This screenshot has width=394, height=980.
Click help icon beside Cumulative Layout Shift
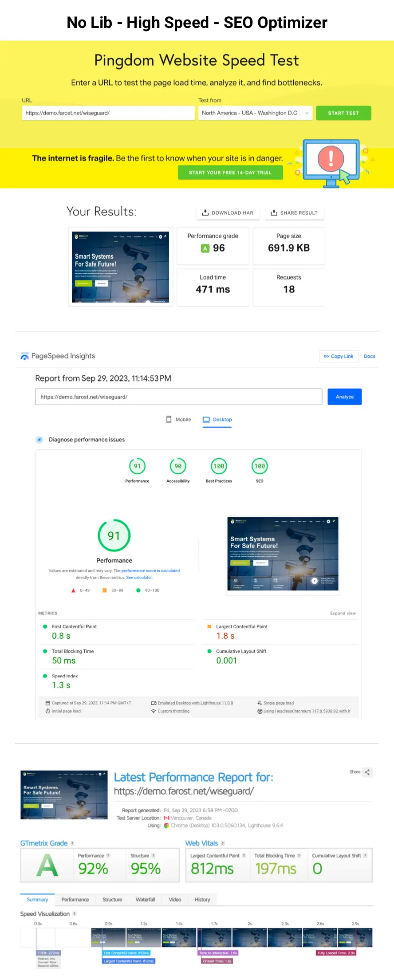pyautogui.click(x=365, y=856)
